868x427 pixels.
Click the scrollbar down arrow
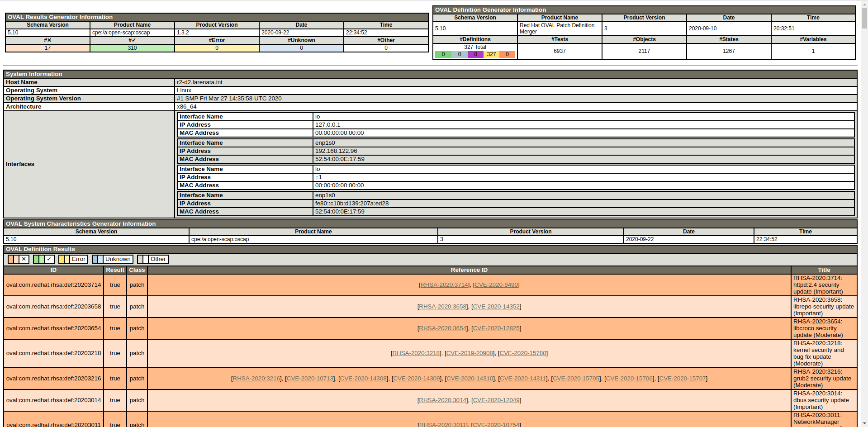(864, 423)
